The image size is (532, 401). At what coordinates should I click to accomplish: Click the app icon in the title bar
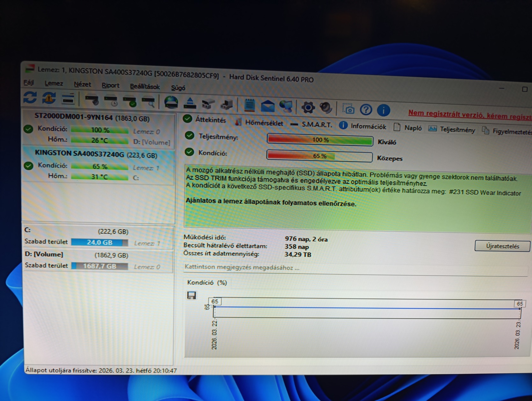30,69
